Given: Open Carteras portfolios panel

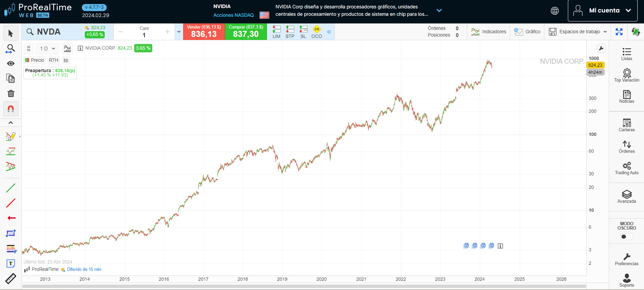Looking at the screenshot, I should pos(627,125).
